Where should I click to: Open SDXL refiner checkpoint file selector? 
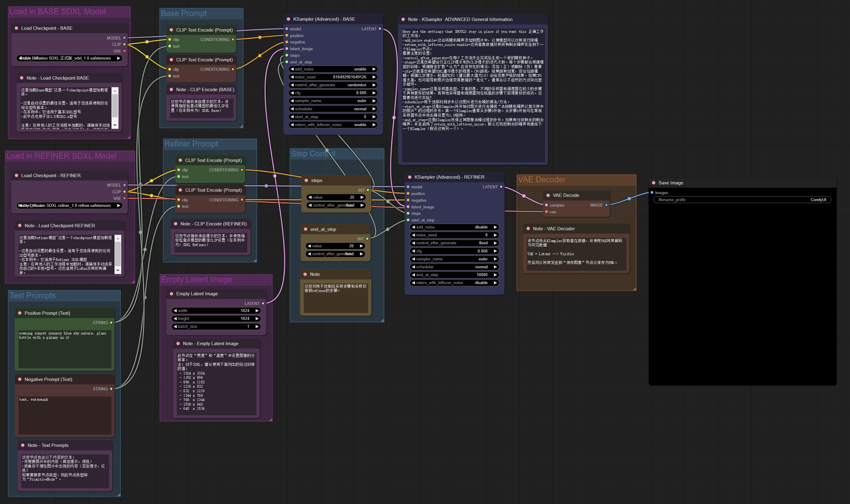coord(69,205)
